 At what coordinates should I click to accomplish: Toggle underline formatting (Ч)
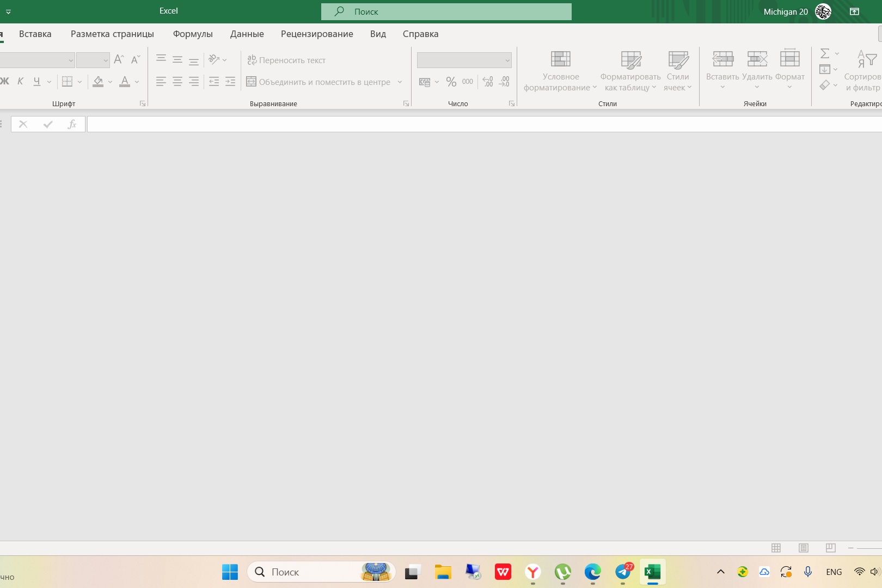tap(36, 82)
